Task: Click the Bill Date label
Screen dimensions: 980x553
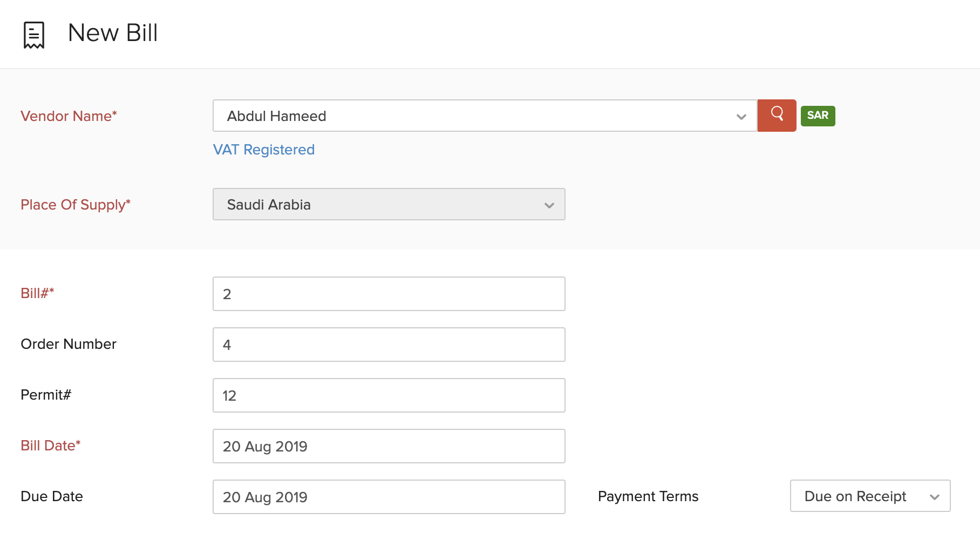Action: (x=50, y=446)
